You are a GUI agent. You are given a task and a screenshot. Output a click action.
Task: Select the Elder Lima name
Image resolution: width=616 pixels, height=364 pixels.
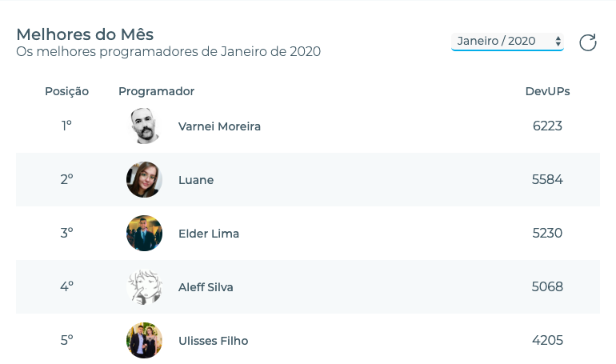click(209, 234)
